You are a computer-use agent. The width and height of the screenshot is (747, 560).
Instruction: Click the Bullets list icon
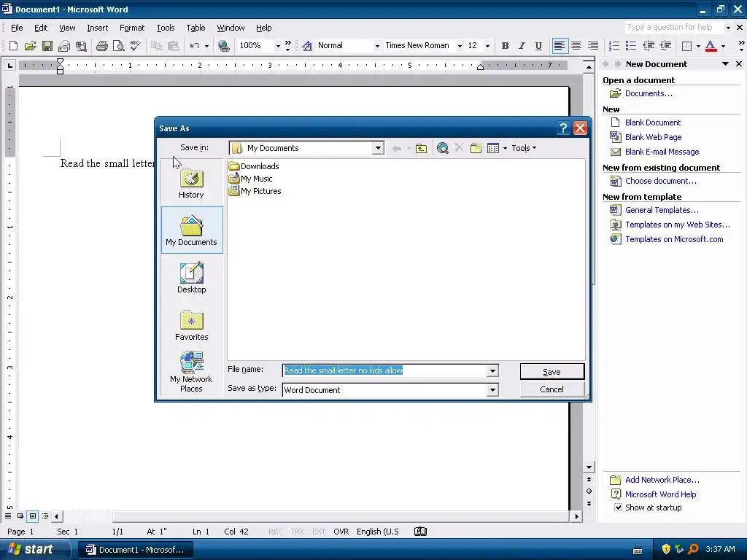point(631,46)
